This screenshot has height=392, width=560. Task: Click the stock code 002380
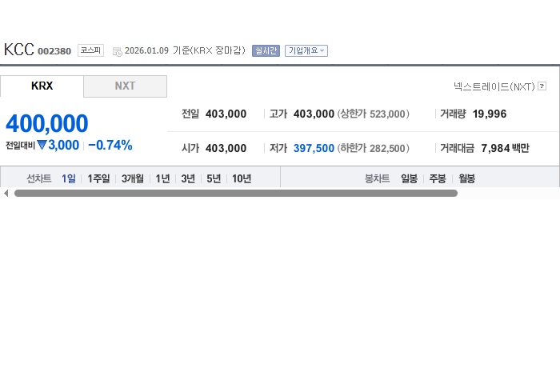54,51
